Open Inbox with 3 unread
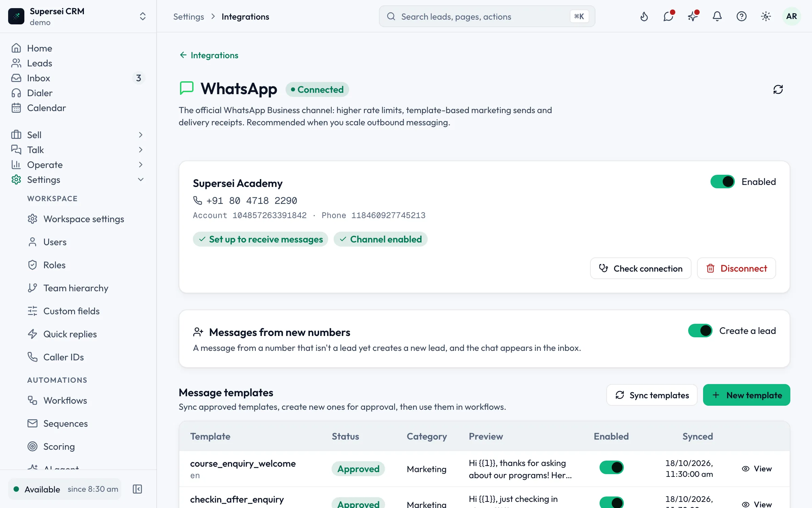 tap(78, 78)
